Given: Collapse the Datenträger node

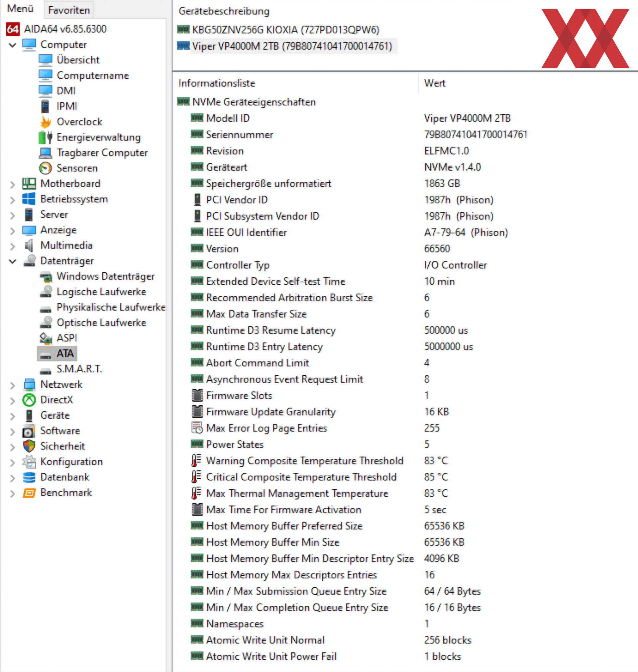Looking at the screenshot, I should point(13,261).
